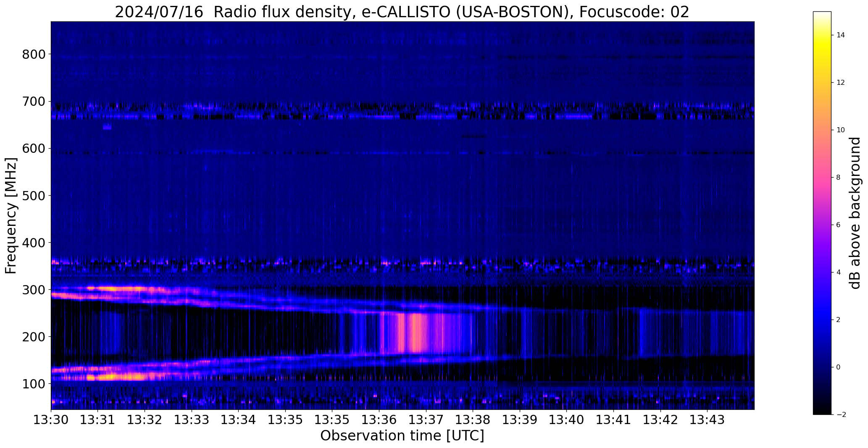868x448 pixels.
Task: Click the 13:42 time tick label
Action: tap(660, 420)
